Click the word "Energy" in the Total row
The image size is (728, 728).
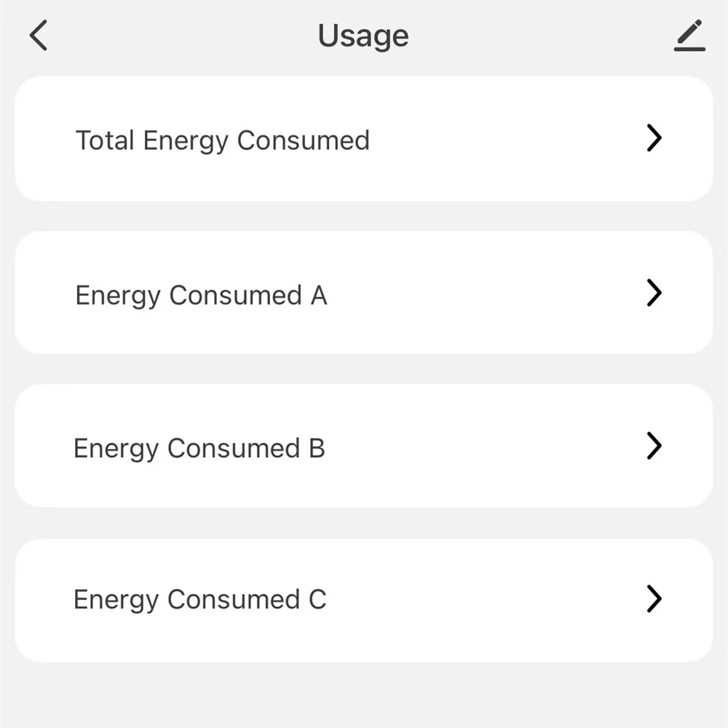[x=186, y=141]
